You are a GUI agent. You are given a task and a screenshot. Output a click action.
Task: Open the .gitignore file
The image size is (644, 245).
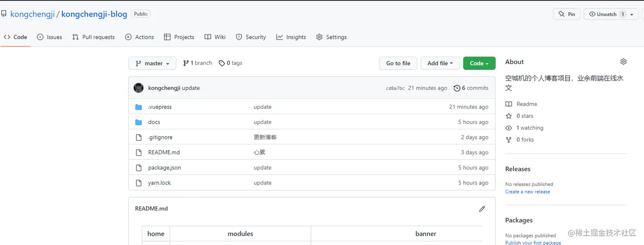pos(160,138)
